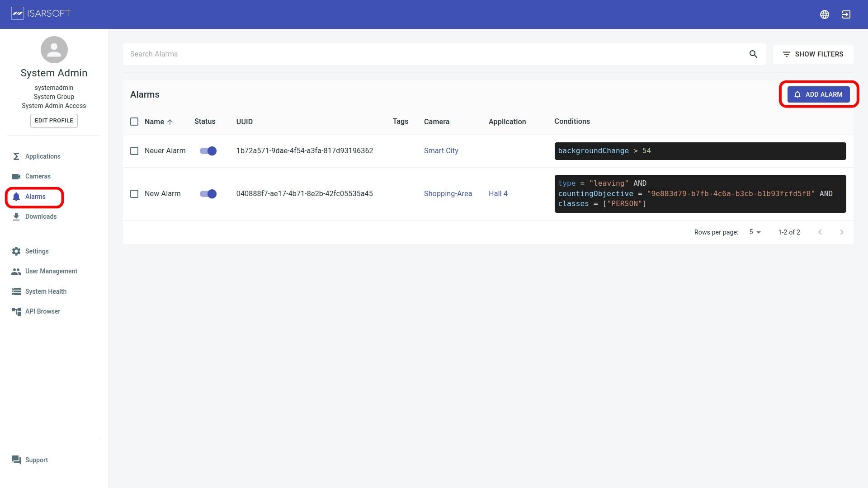This screenshot has height=488, width=868.
Task: Click the Alarms bell icon
Action: (x=16, y=197)
